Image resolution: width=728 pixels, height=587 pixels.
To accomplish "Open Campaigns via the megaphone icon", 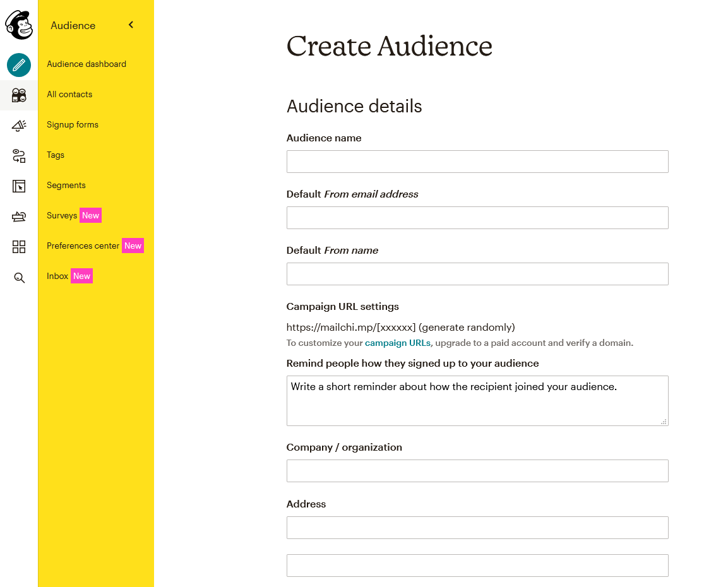I will 18,125.
